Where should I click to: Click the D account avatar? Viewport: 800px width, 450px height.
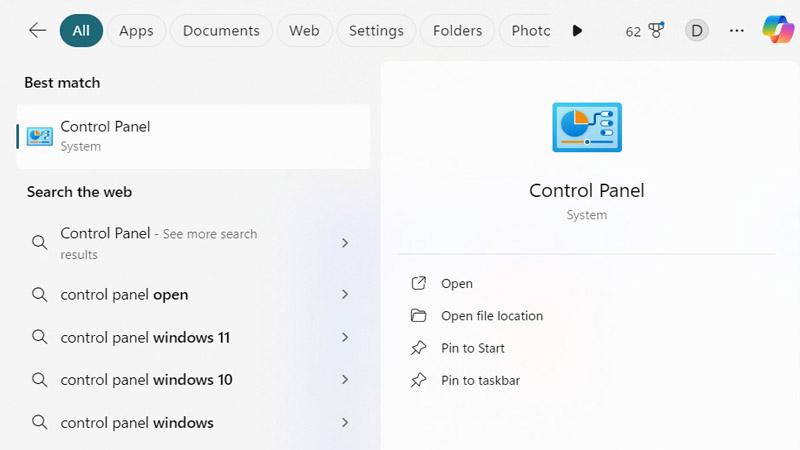click(696, 31)
